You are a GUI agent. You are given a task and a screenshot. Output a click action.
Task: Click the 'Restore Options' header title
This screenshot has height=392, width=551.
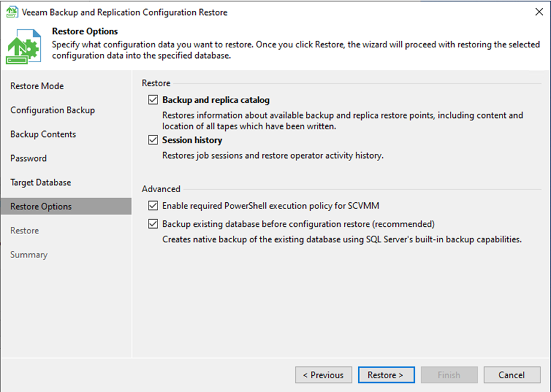84,31
